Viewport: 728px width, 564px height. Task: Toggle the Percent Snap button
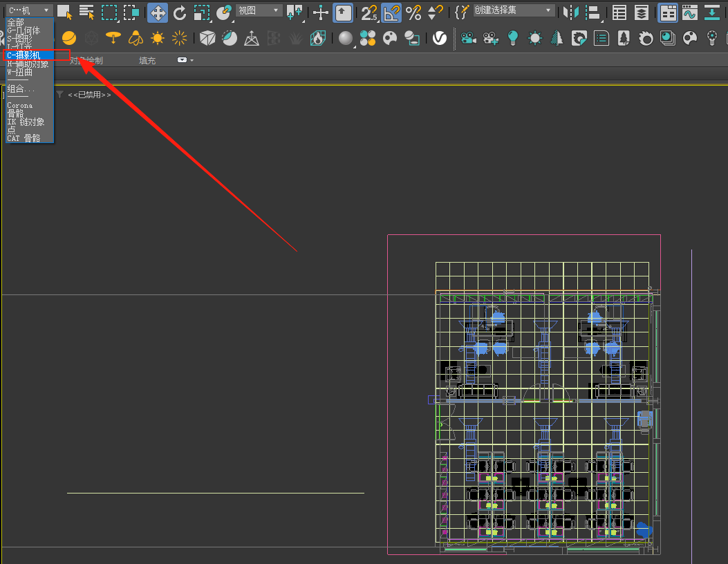[413, 12]
